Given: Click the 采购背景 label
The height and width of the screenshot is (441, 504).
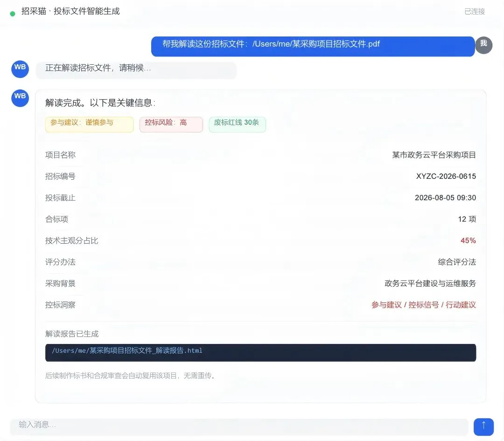Looking at the screenshot, I should click(60, 284).
